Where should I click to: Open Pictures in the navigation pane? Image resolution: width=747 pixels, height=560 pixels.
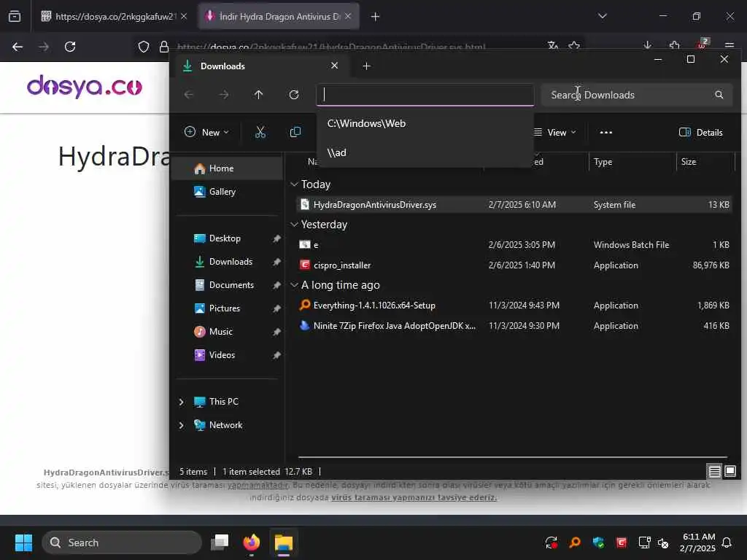[227, 308]
